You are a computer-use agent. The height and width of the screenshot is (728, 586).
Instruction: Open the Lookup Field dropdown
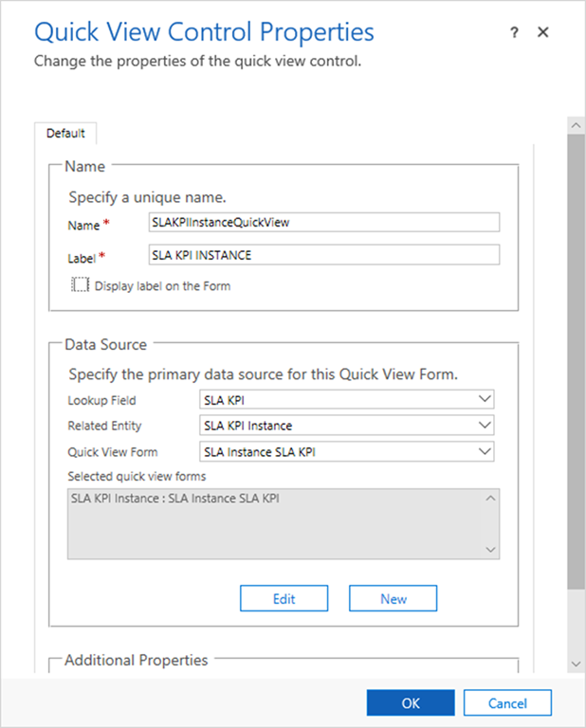[x=347, y=400]
